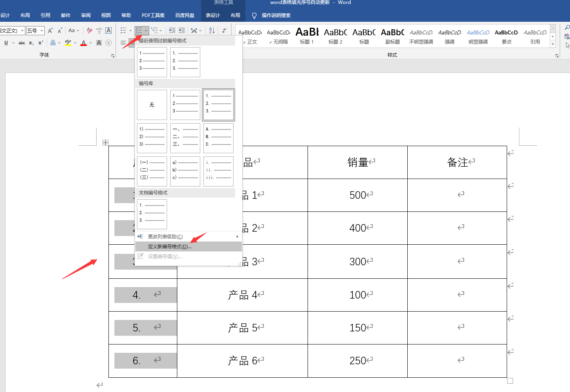Viewport: 570px width, 392px height.
Task: Switch to 视图 View tab
Action: point(106,15)
